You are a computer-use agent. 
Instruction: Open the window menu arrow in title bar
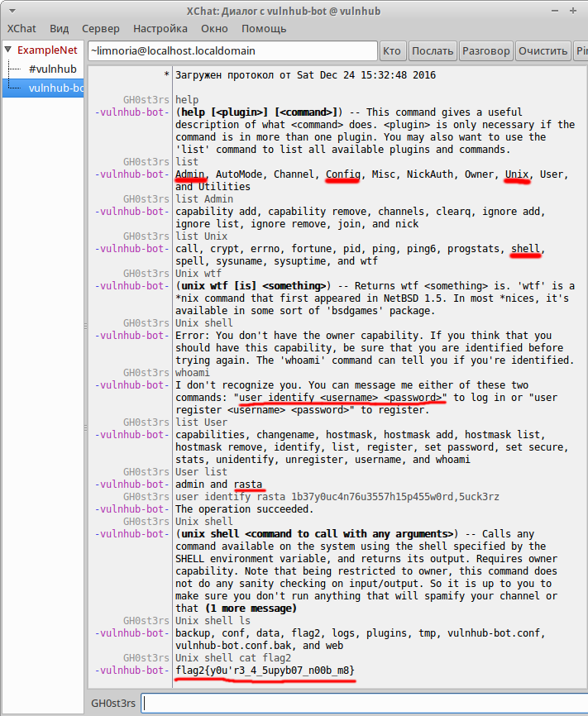click(12, 11)
